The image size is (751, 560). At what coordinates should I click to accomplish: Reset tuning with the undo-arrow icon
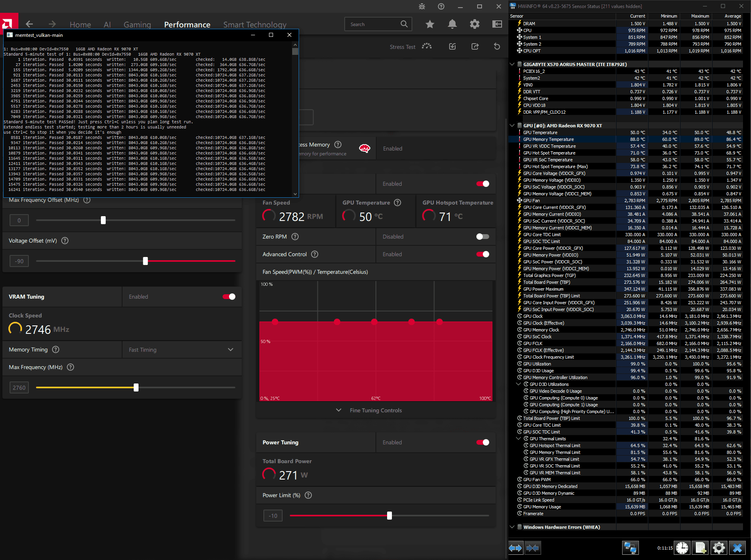tap(497, 46)
